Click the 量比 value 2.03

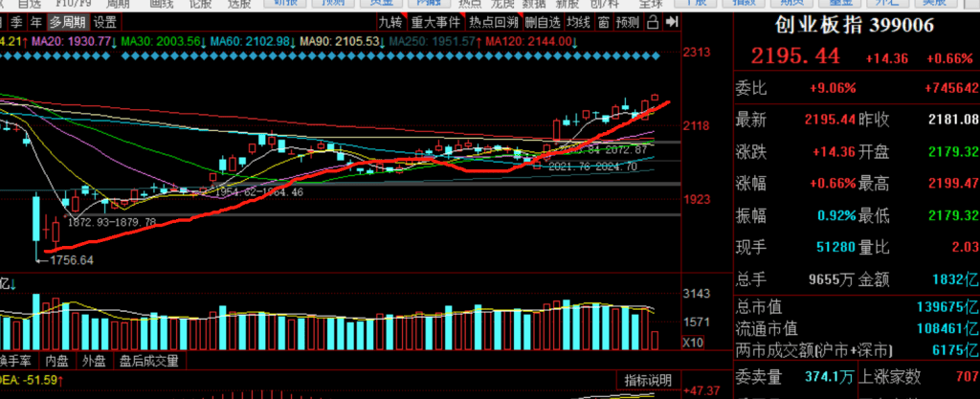tap(966, 247)
